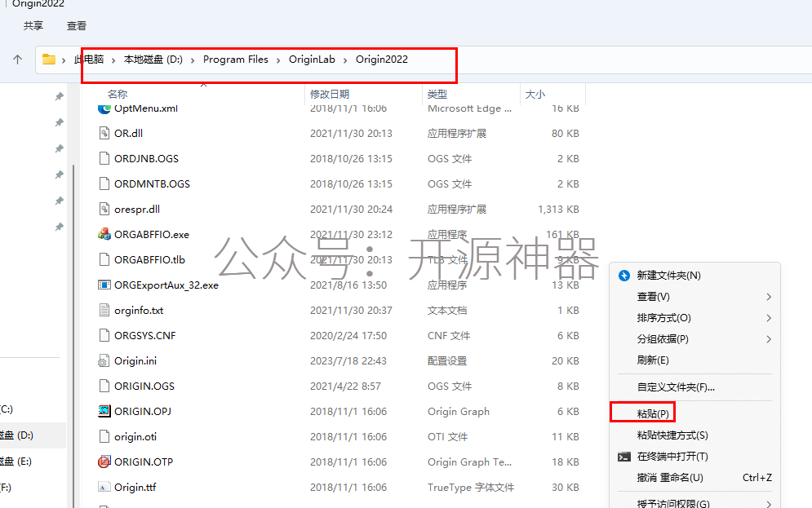
Task: Select the ORIGIN.OGS file icon
Action: click(104, 387)
